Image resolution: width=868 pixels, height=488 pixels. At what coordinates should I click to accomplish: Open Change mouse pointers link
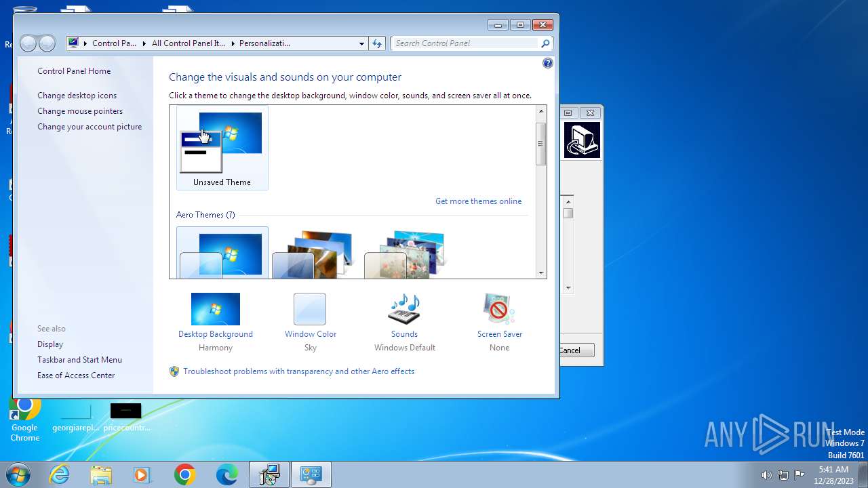click(80, 111)
